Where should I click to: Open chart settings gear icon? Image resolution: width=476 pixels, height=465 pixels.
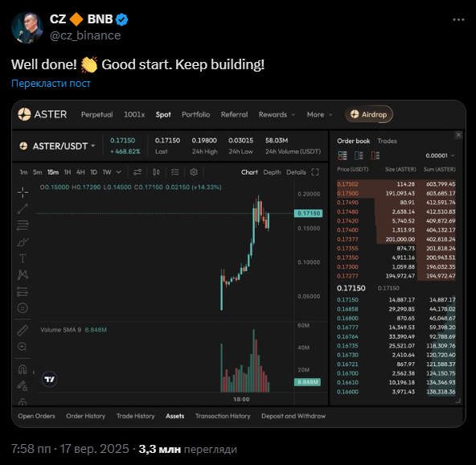point(194,172)
